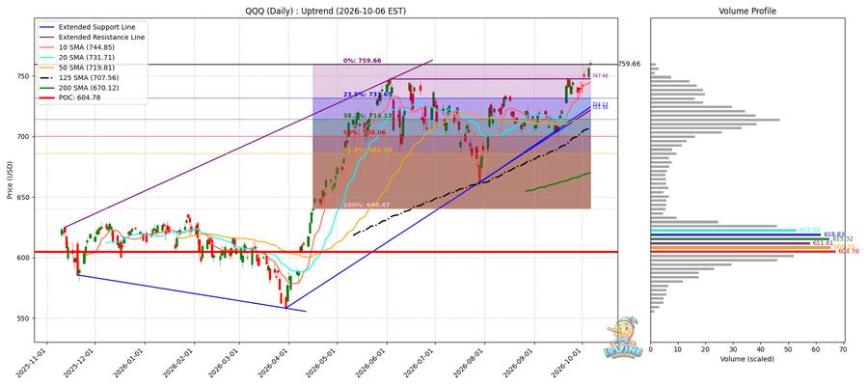Click the 2026-01-01 date tick label
Image resolution: width=868 pixels, height=386 pixels.
point(130,363)
